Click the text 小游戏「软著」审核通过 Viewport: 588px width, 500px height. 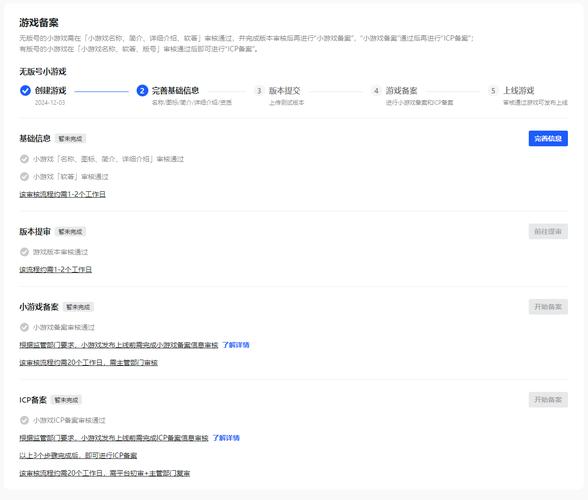click(x=70, y=177)
